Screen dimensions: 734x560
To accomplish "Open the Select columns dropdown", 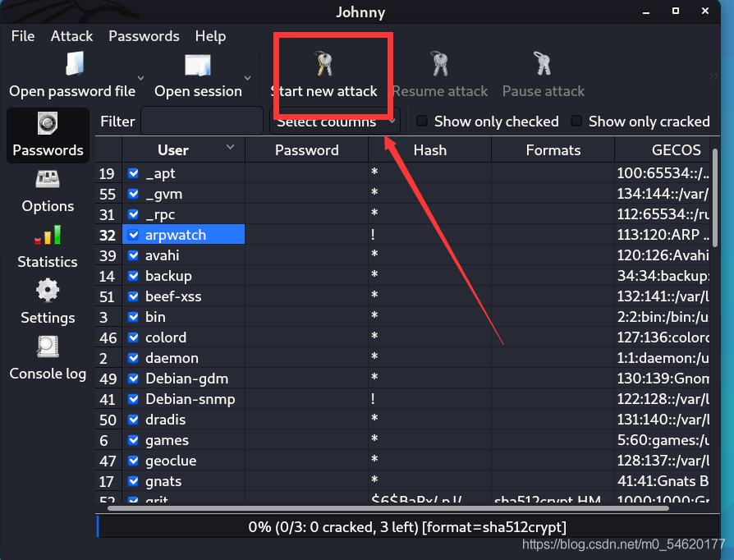I will point(335,122).
